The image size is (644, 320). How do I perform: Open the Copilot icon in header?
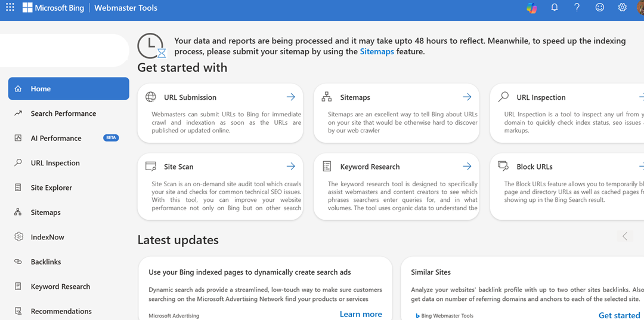[x=532, y=8]
